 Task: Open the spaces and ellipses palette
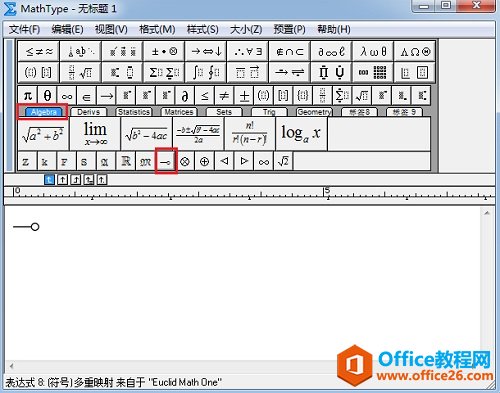point(81,51)
